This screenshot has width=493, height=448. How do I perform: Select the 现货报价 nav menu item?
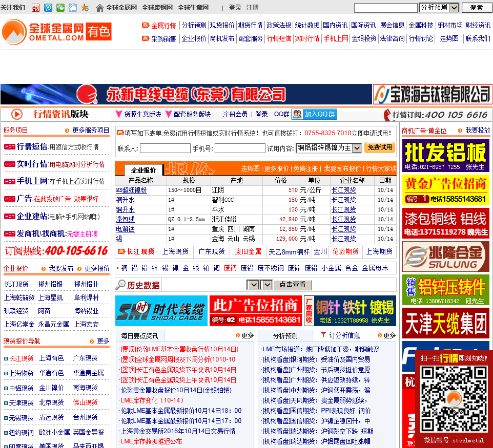click(x=222, y=25)
